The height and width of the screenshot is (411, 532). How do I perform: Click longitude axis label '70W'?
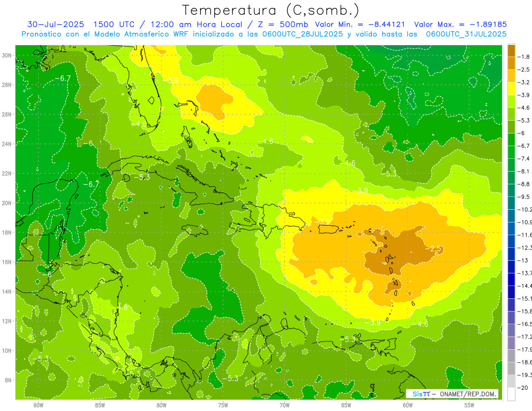pyautogui.click(x=285, y=405)
